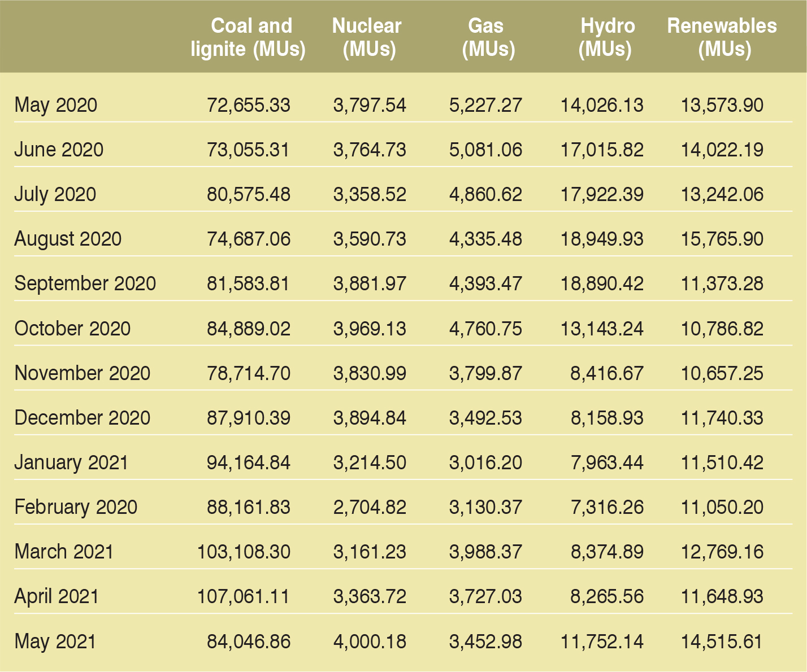This screenshot has height=672, width=807.
Task: Click the 'December 2020' row label
Action: click(83, 418)
